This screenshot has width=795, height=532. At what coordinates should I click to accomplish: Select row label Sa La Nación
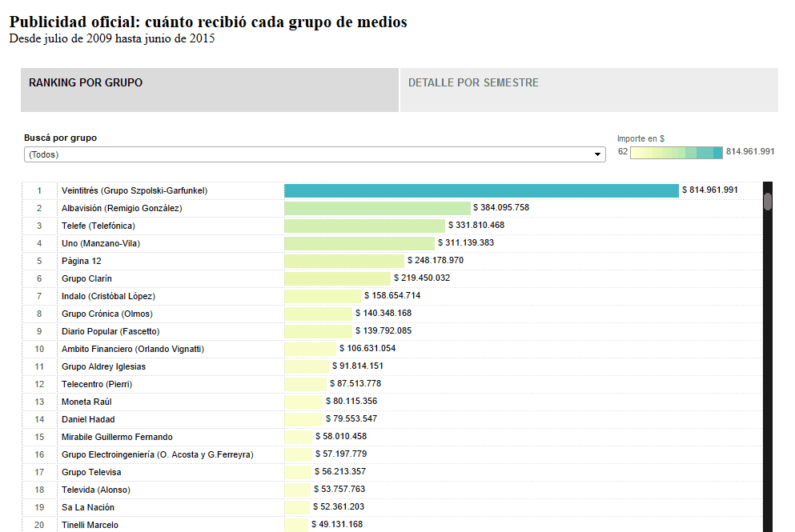point(88,508)
